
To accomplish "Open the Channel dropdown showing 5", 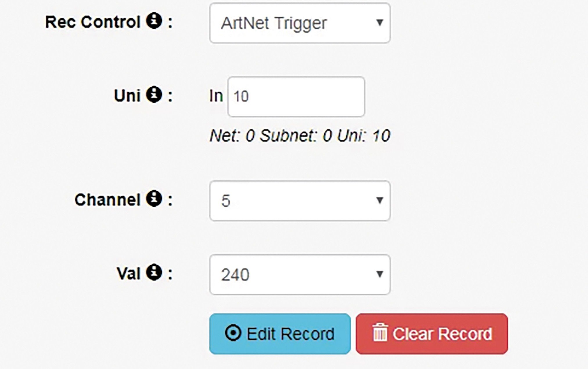I will (300, 201).
